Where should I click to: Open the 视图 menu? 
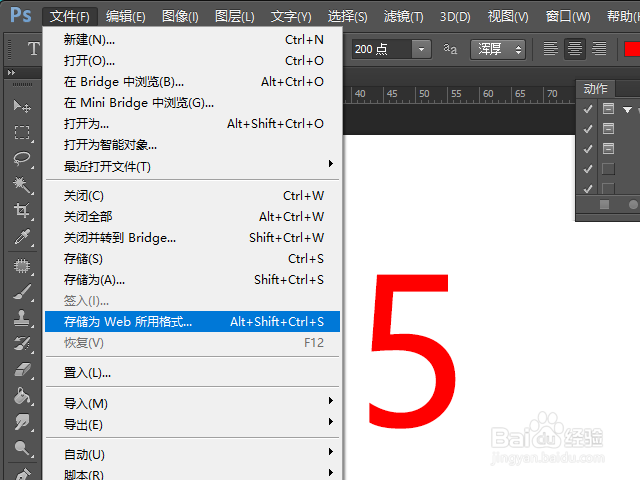point(508,16)
